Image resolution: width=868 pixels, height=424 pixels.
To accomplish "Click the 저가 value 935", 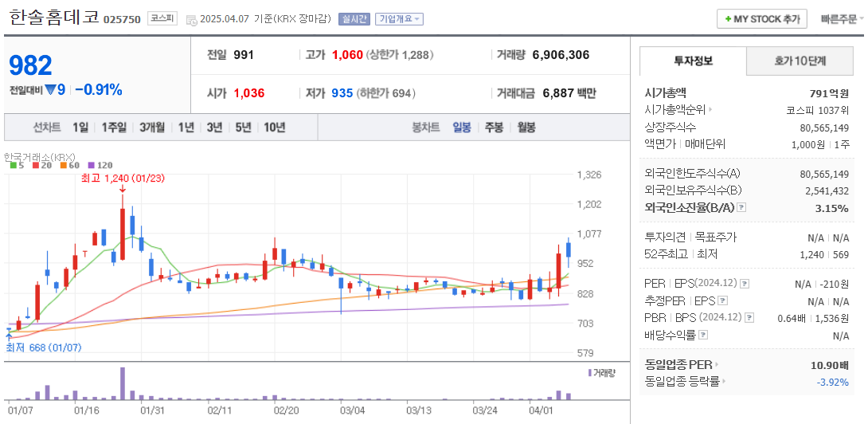I will pos(342,93).
